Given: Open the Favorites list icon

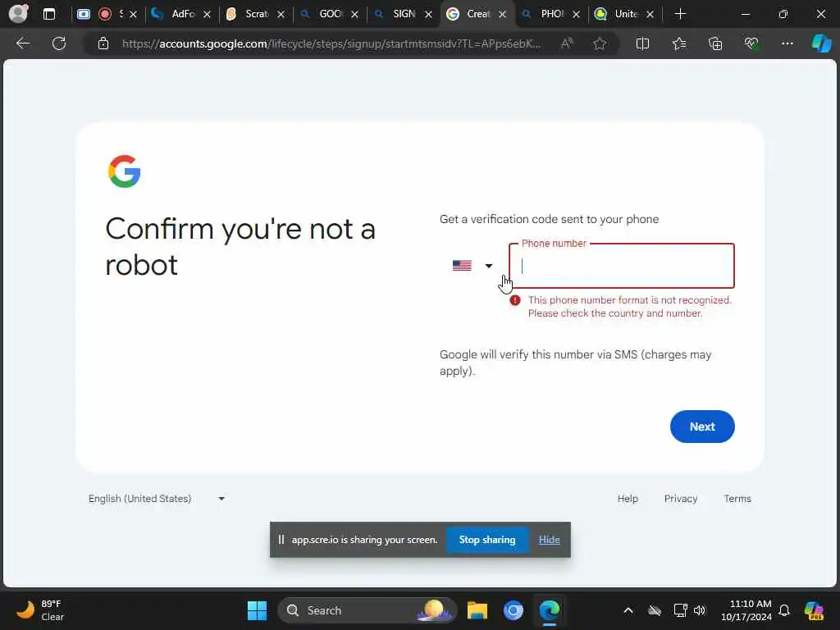Looking at the screenshot, I should coord(678,43).
